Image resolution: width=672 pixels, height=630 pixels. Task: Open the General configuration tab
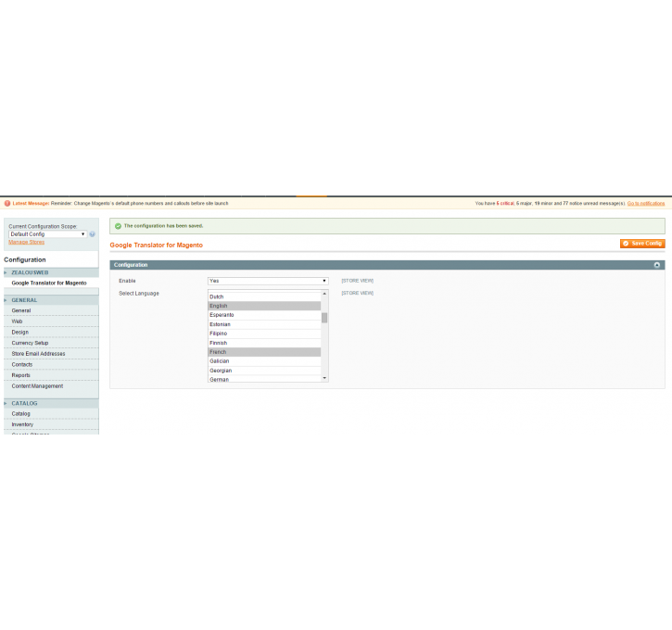tap(51, 310)
